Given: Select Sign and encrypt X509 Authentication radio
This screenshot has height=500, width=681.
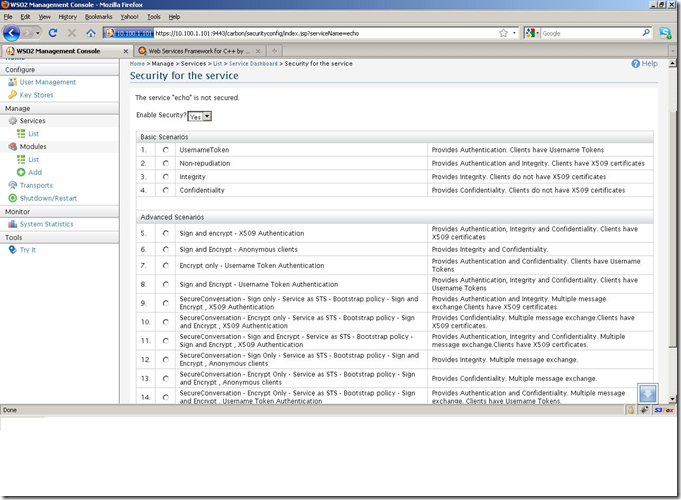Looking at the screenshot, I should tap(165, 233).
